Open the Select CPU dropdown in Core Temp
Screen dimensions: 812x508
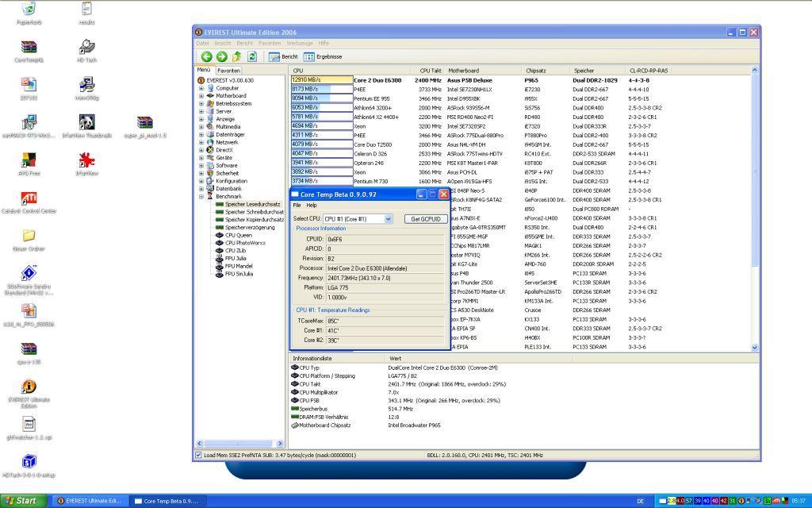pyautogui.click(x=388, y=219)
